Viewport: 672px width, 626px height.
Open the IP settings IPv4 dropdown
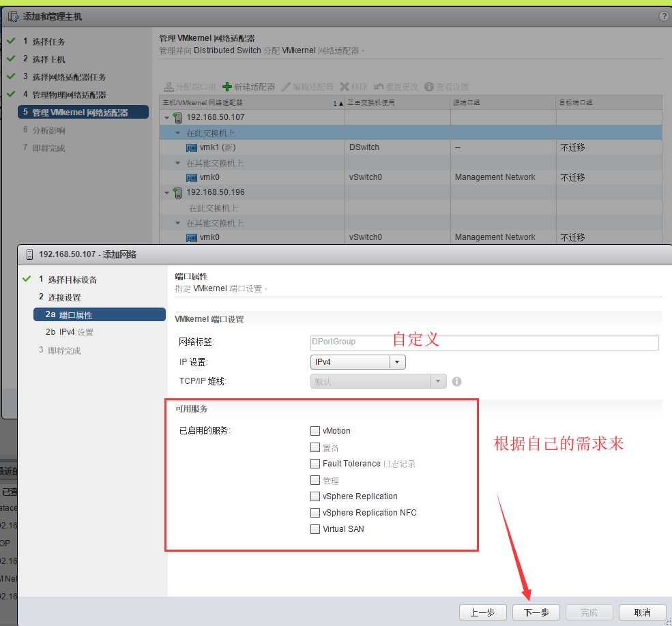(397, 362)
